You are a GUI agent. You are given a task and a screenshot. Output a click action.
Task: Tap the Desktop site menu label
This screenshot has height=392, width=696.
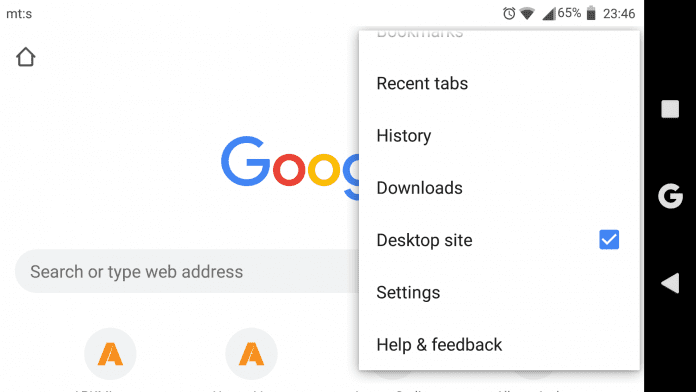[424, 240]
